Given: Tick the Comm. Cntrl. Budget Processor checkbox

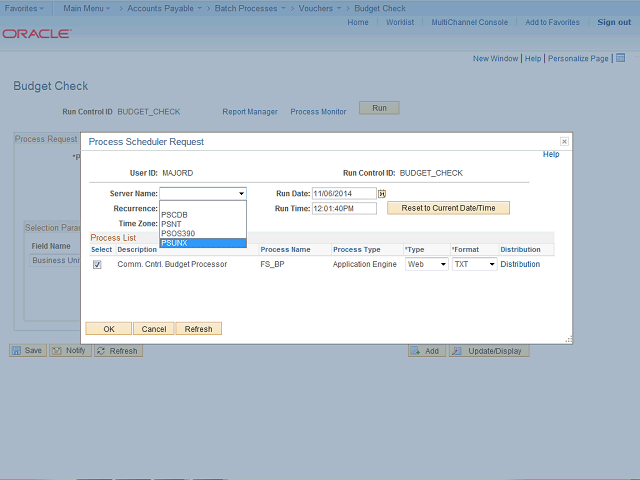Looking at the screenshot, I should coord(97,265).
